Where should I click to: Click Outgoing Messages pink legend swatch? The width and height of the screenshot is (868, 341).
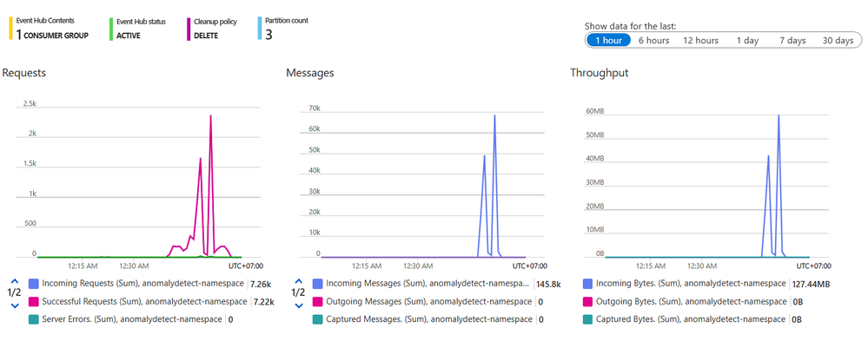[x=317, y=301]
